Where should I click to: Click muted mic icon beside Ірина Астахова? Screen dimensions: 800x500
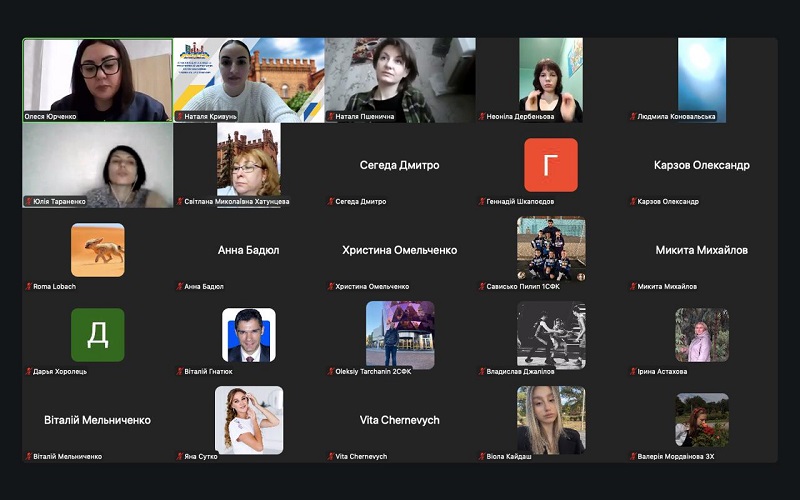coord(633,372)
